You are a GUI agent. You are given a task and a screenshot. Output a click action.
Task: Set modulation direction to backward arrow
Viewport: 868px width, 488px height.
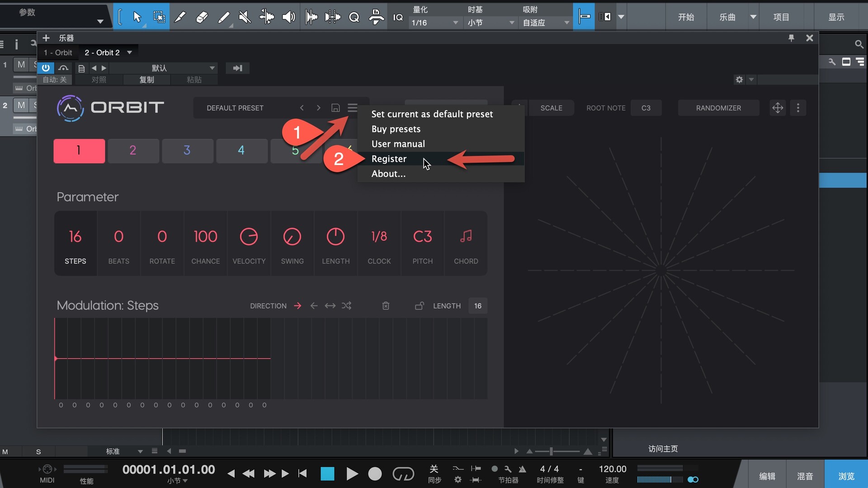pyautogui.click(x=314, y=306)
